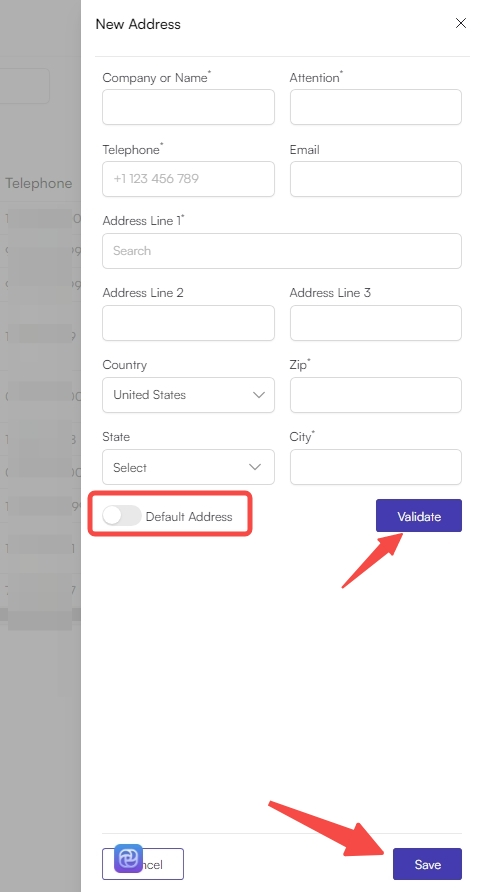The width and height of the screenshot is (483, 892).
Task: Click the Address Line 1 search box
Action: [282, 251]
